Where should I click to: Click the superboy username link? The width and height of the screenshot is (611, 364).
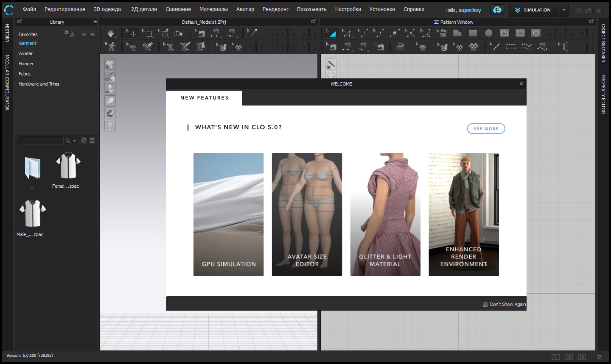pyautogui.click(x=470, y=10)
